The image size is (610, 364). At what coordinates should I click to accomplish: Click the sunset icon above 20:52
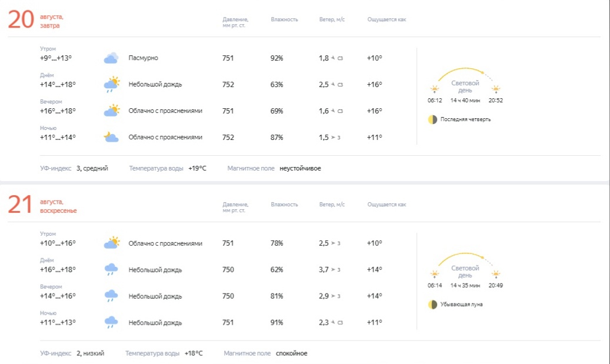496,89
